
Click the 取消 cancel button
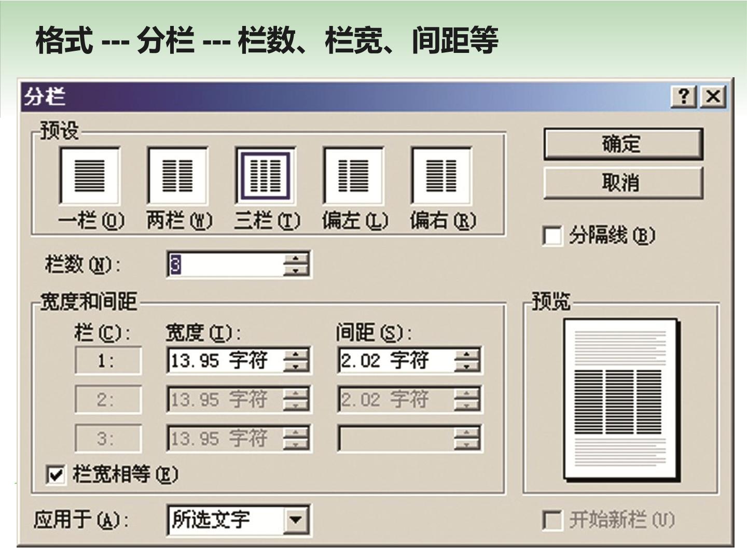click(x=623, y=183)
